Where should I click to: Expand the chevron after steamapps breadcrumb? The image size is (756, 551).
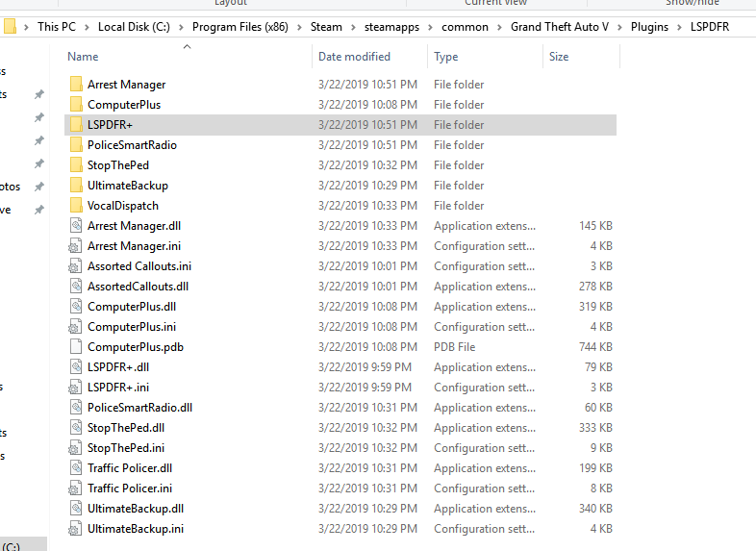[x=431, y=28]
